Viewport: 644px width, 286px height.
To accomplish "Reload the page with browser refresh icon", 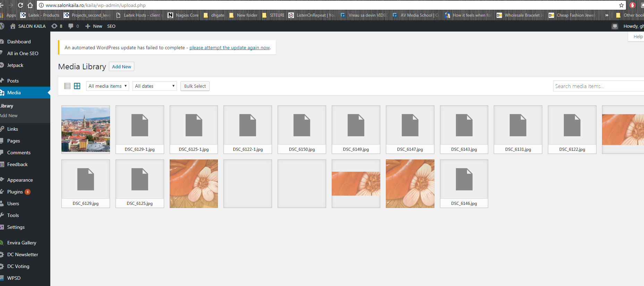I will pos(20,5).
